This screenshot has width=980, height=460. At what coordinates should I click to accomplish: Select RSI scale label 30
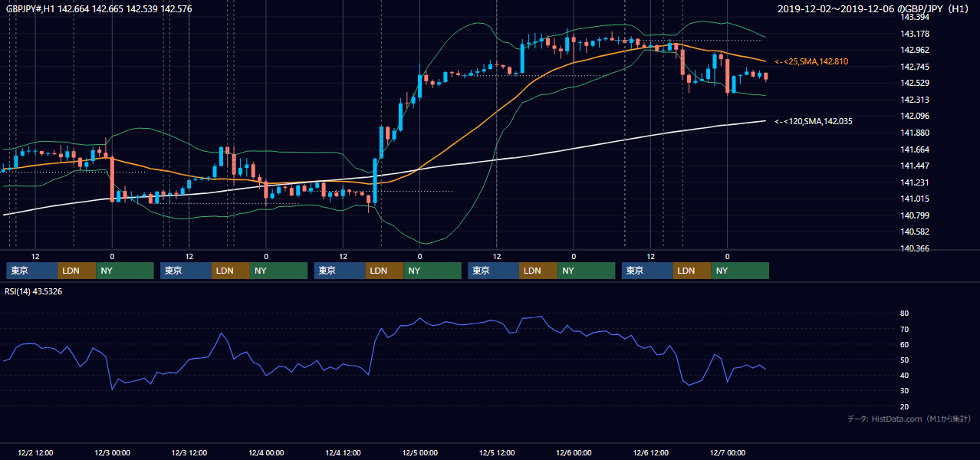[904, 390]
